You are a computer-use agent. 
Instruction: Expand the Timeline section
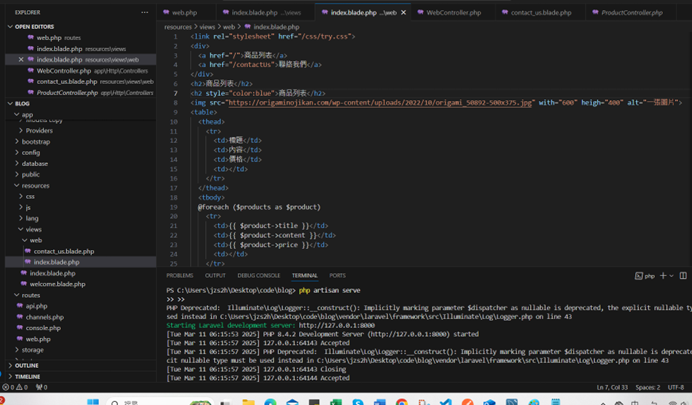tap(27, 377)
